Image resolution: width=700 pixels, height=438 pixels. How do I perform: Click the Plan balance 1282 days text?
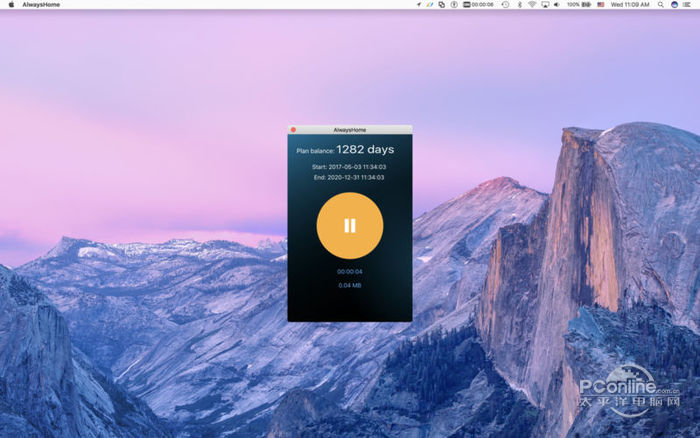coord(345,150)
